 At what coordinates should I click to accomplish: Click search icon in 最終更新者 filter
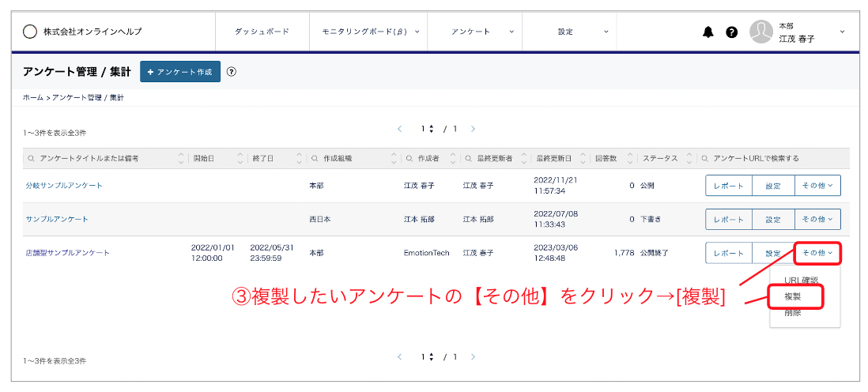tap(468, 158)
